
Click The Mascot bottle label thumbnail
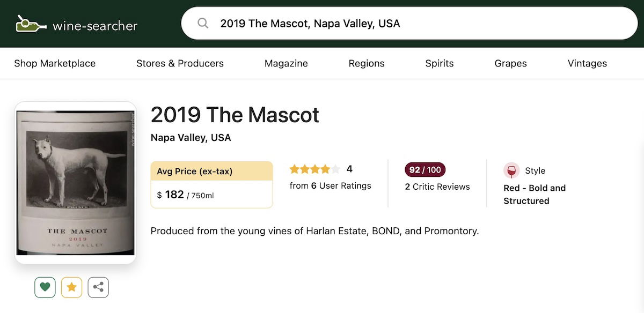75,182
